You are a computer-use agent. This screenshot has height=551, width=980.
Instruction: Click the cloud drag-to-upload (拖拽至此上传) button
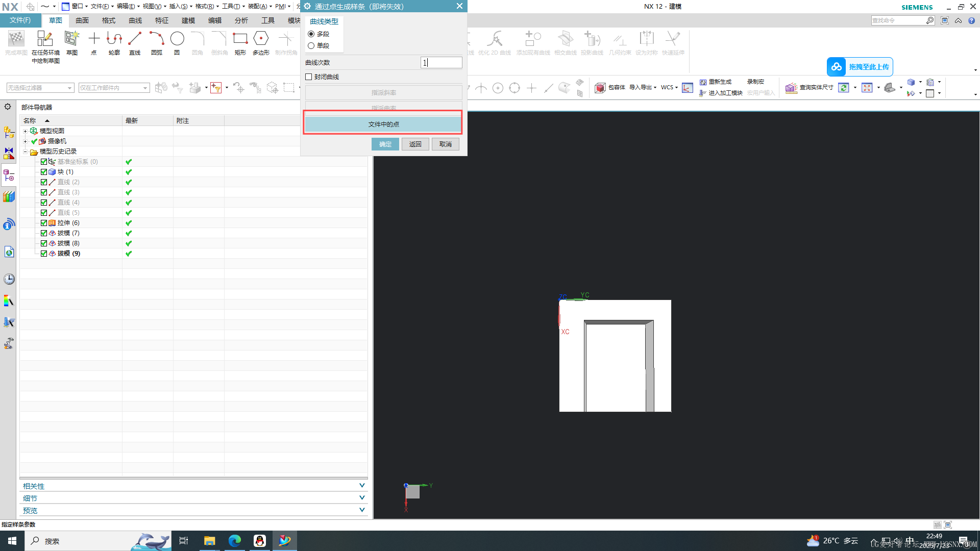(860, 67)
